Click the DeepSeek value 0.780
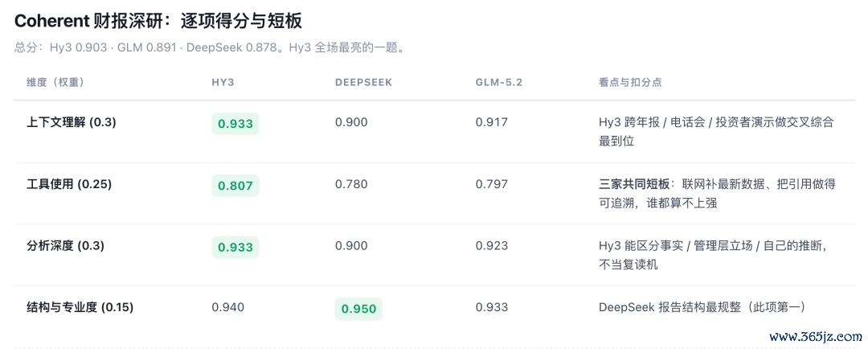The image size is (868, 349). (351, 184)
